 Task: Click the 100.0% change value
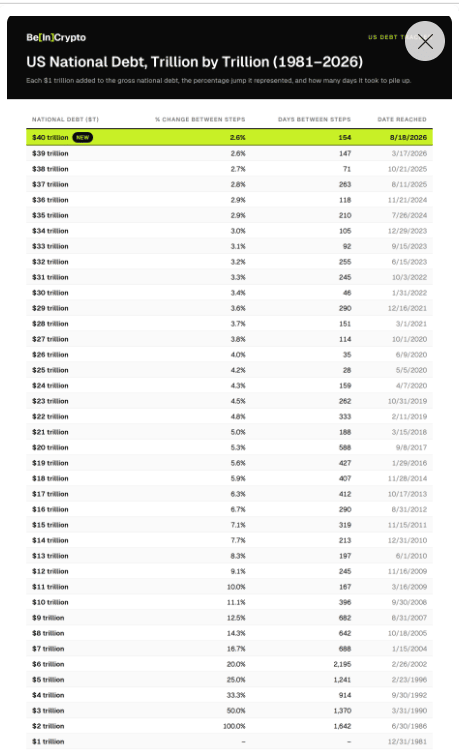click(x=234, y=726)
